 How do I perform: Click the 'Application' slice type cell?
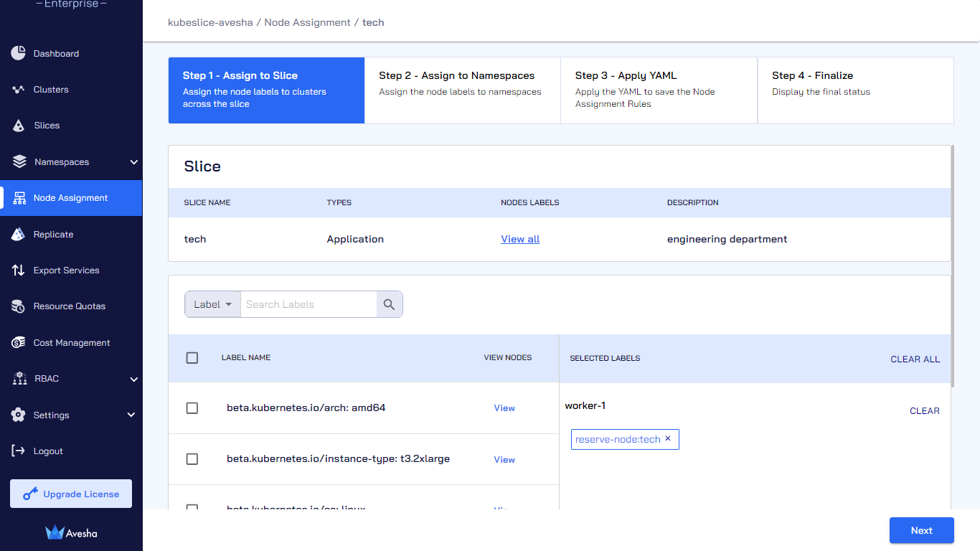pyautogui.click(x=355, y=239)
